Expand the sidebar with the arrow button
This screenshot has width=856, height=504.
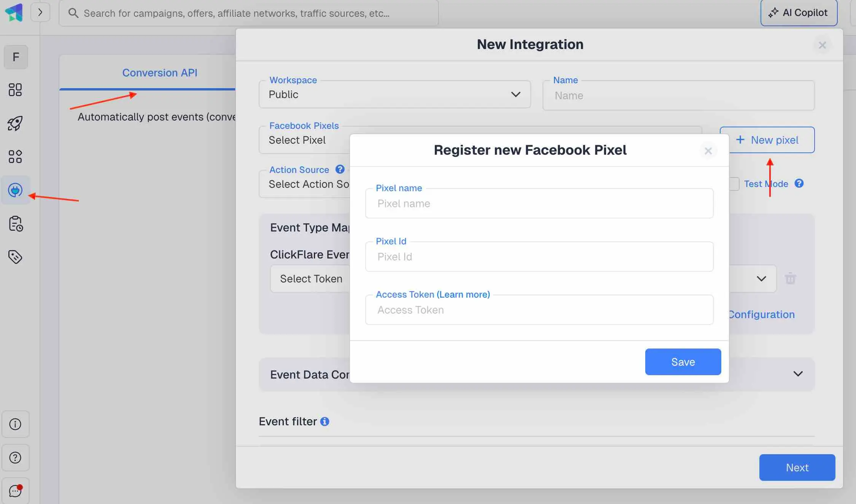[x=40, y=13]
